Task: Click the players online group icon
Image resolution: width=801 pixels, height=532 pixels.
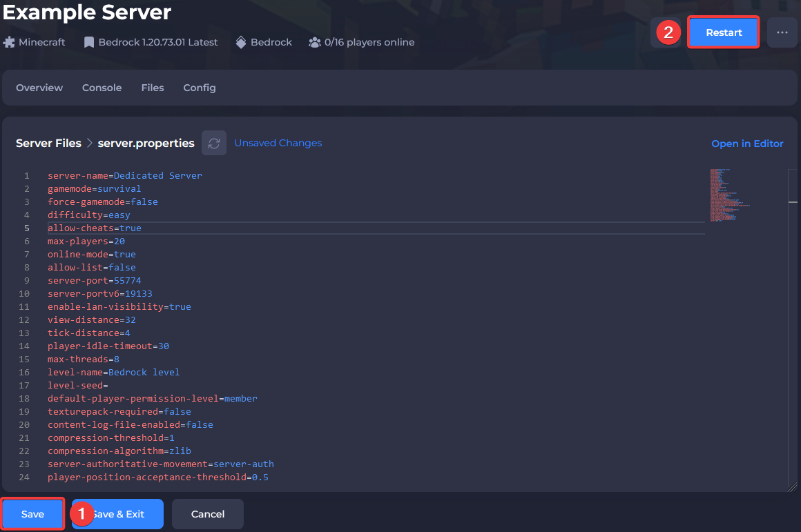Action: pos(315,42)
